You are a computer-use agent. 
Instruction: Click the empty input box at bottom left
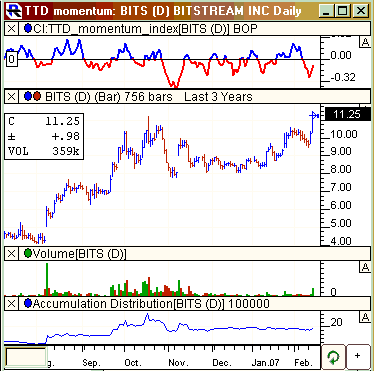tap(25, 357)
